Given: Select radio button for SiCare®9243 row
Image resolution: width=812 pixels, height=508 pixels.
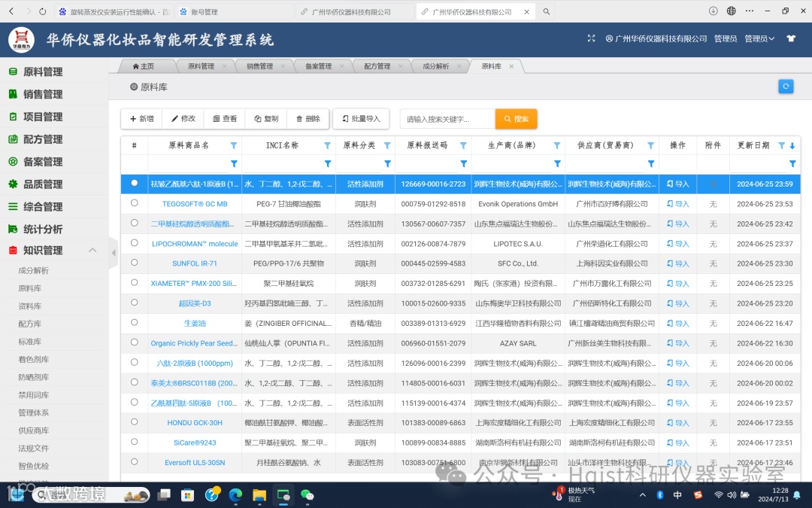Looking at the screenshot, I should [134, 443].
